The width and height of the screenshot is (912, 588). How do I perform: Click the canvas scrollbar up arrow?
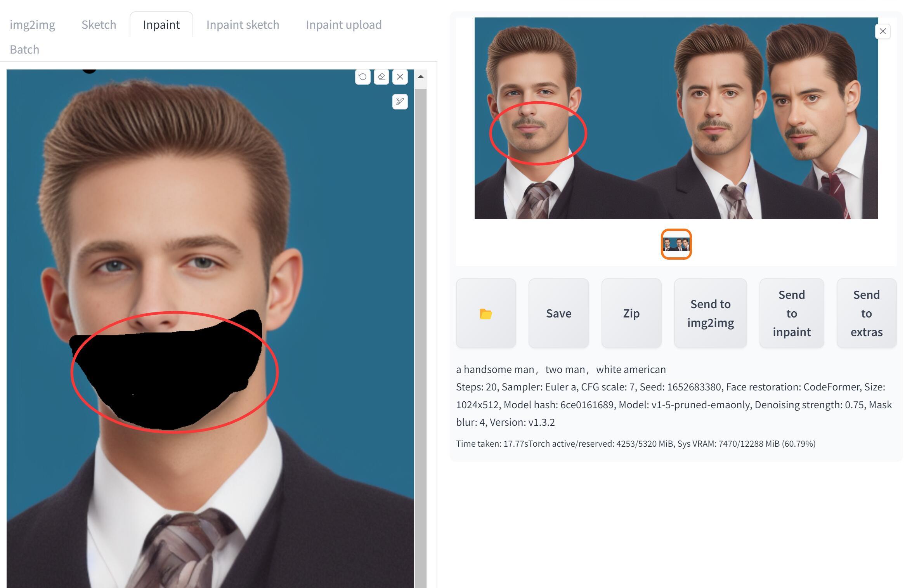[420, 76]
